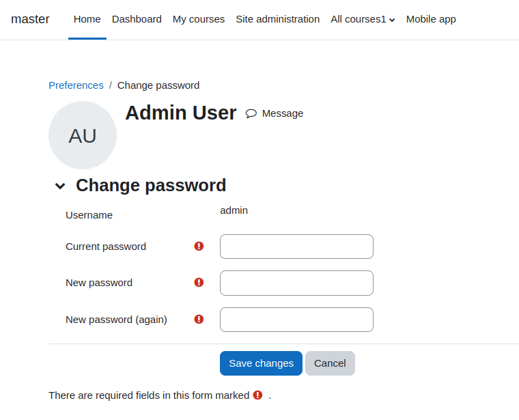Image resolution: width=519 pixels, height=420 pixels.
Task: Open the Mobile app link
Action: click(x=431, y=19)
